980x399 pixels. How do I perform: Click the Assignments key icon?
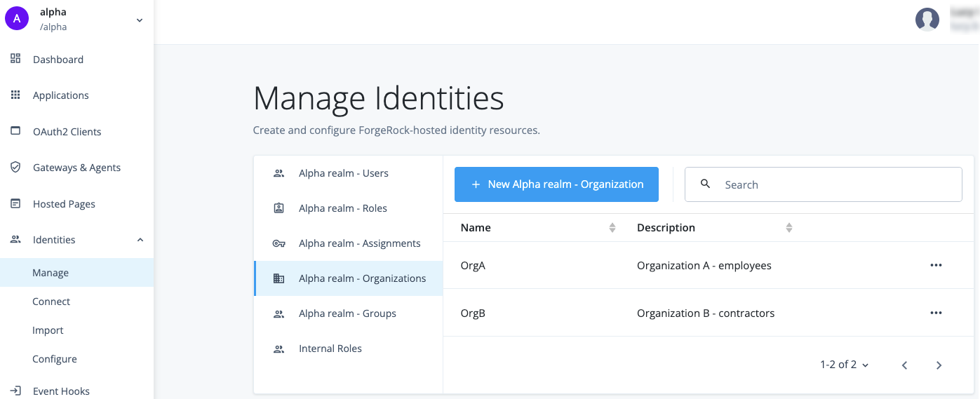click(278, 243)
